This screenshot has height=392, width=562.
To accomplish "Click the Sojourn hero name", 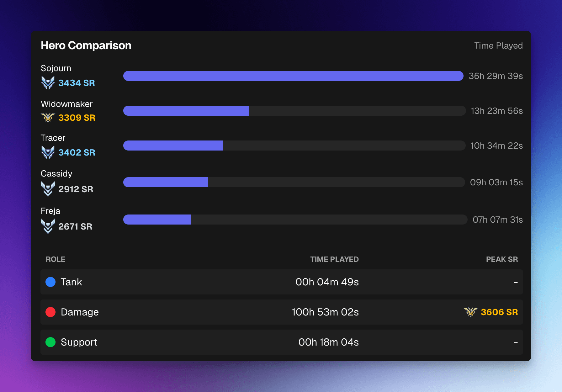I will [56, 68].
